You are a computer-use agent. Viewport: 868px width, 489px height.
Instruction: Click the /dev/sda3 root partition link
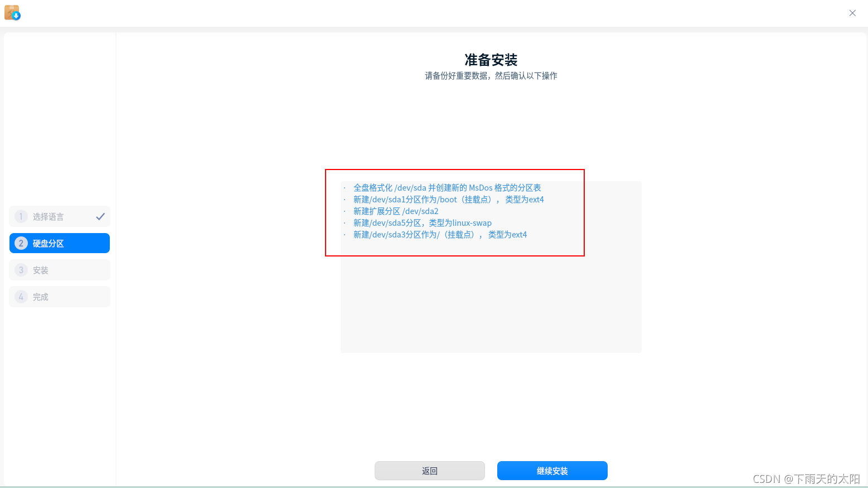(440, 234)
